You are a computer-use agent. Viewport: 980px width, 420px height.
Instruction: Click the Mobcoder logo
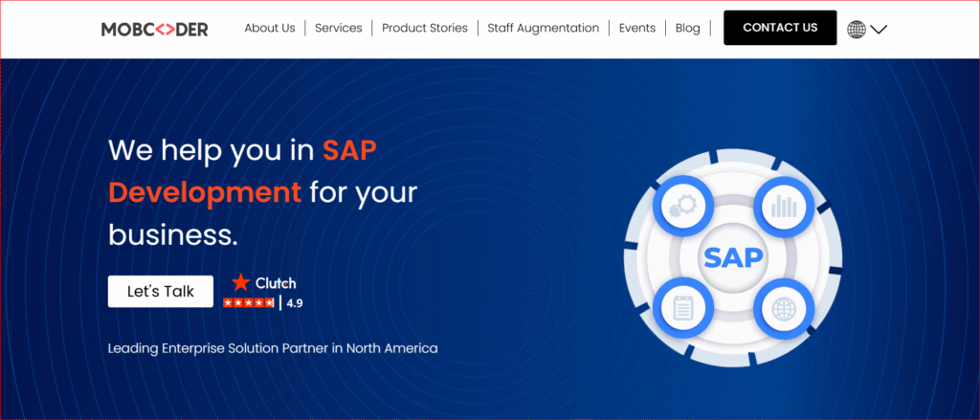(x=154, y=29)
